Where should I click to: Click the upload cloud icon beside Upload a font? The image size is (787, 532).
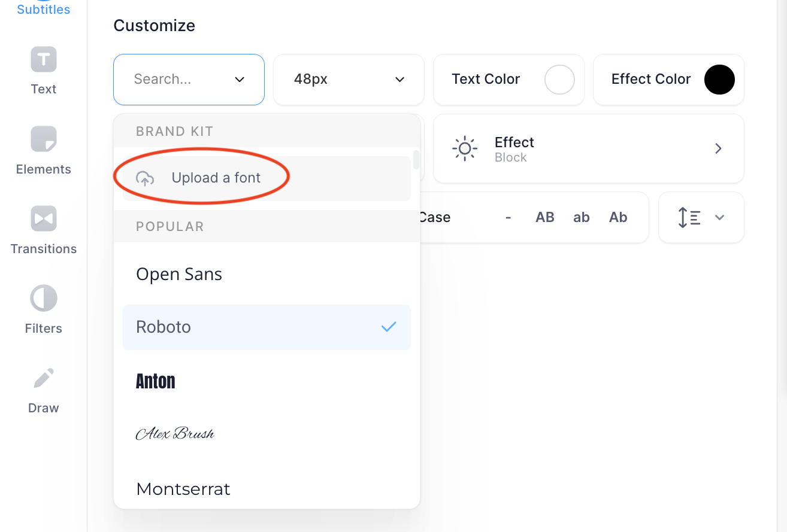pos(144,177)
